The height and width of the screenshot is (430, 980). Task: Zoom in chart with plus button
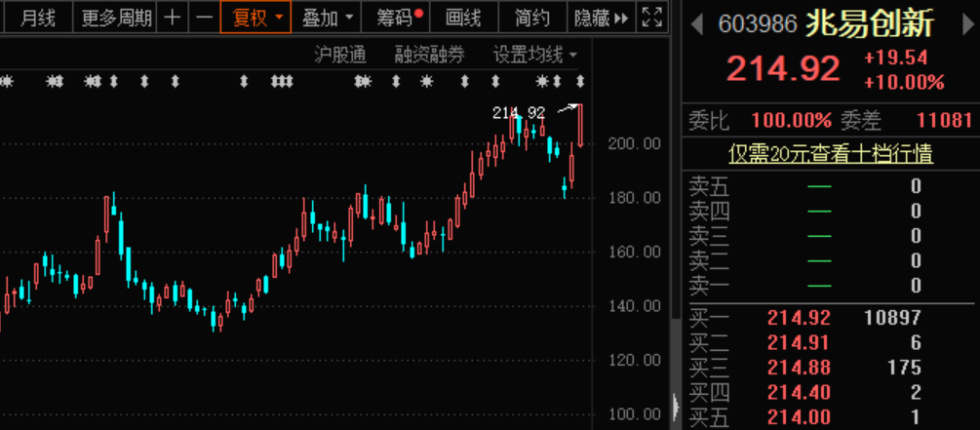(173, 17)
